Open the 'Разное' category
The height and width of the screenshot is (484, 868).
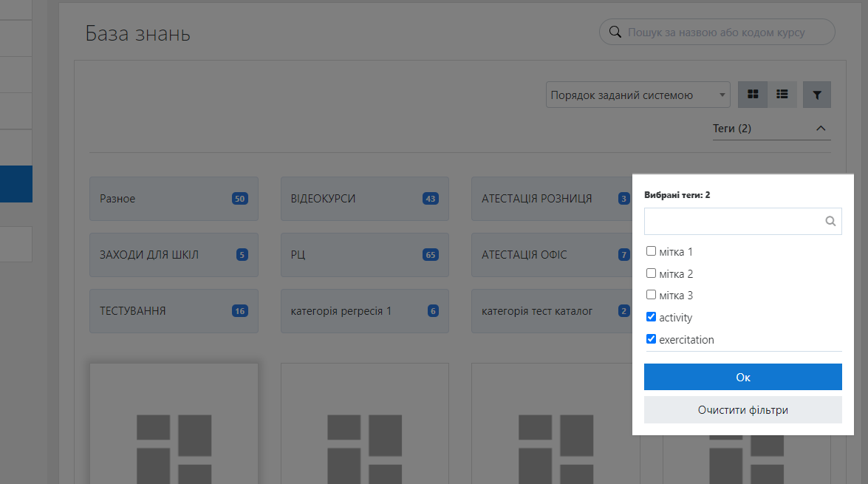point(174,199)
